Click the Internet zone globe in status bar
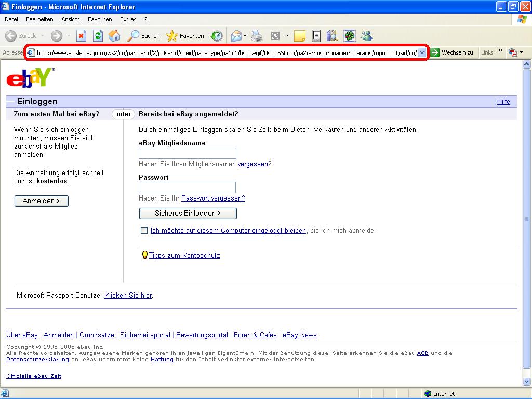The image size is (532, 399). tap(428, 394)
